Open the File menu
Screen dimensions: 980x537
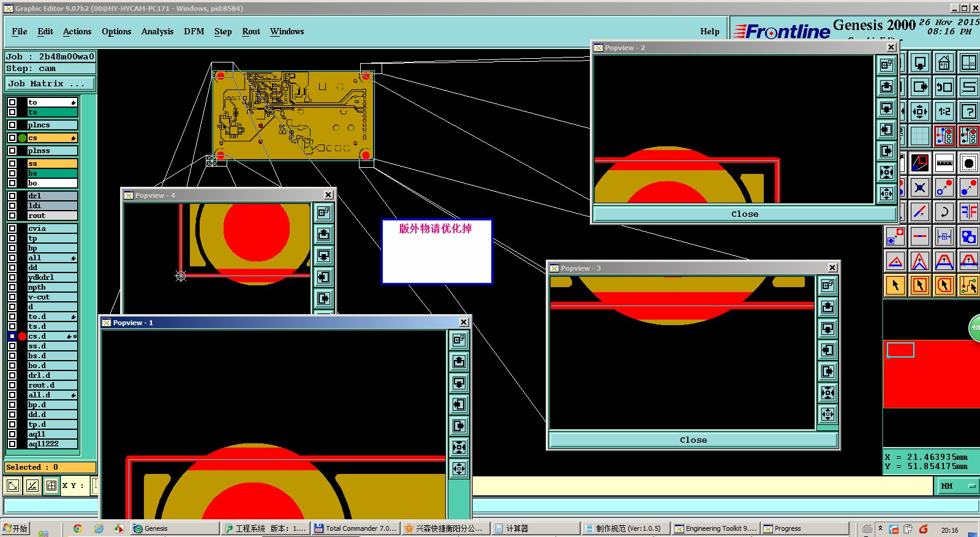[x=20, y=31]
